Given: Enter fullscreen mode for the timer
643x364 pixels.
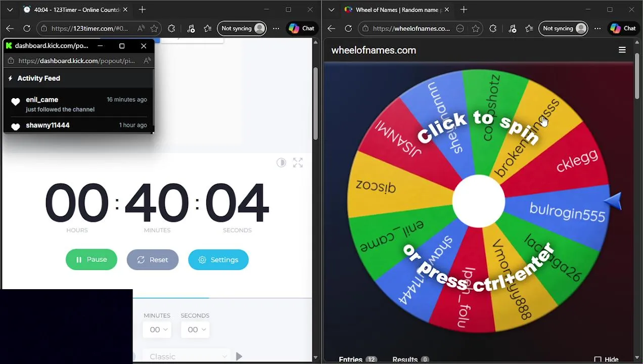Looking at the screenshot, I should (298, 163).
